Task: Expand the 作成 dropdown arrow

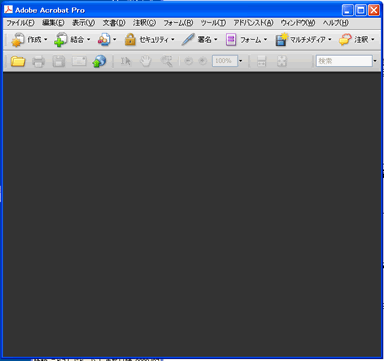Action: [x=46, y=39]
